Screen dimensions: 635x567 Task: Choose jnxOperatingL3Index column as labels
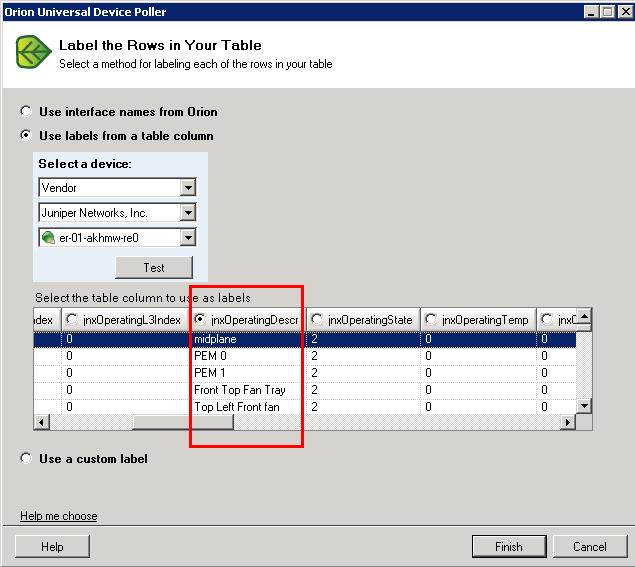pyautogui.click(x=72, y=319)
